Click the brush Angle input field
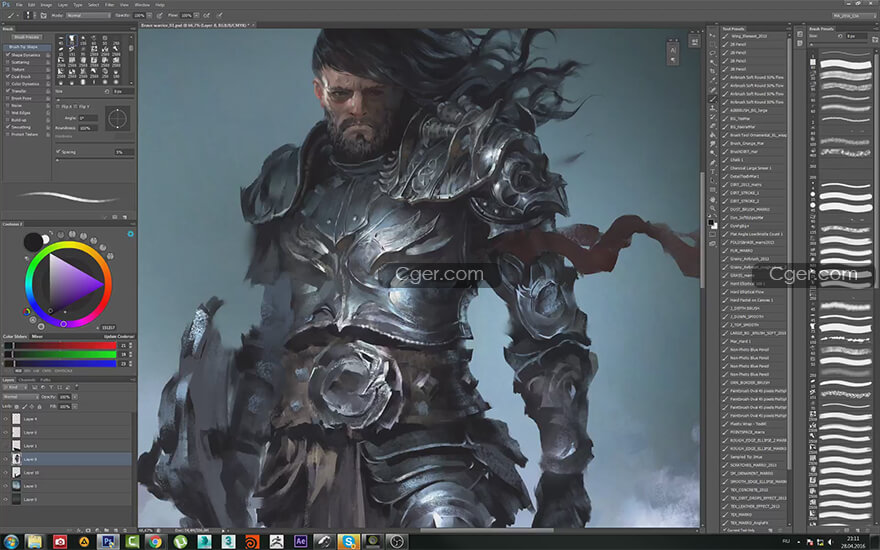The width and height of the screenshot is (880, 550). (88, 118)
